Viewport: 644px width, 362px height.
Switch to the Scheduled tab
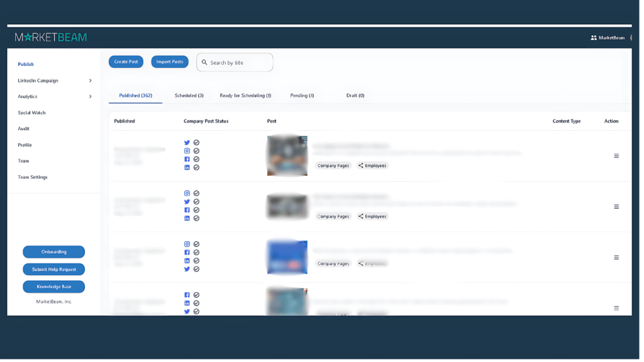(187, 95)
